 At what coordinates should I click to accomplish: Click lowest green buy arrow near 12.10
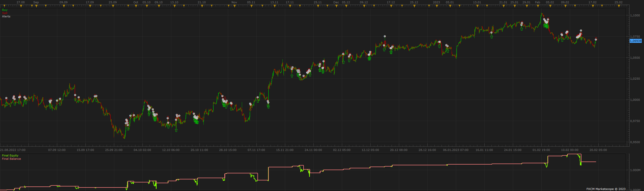click(x=176, y=130)
